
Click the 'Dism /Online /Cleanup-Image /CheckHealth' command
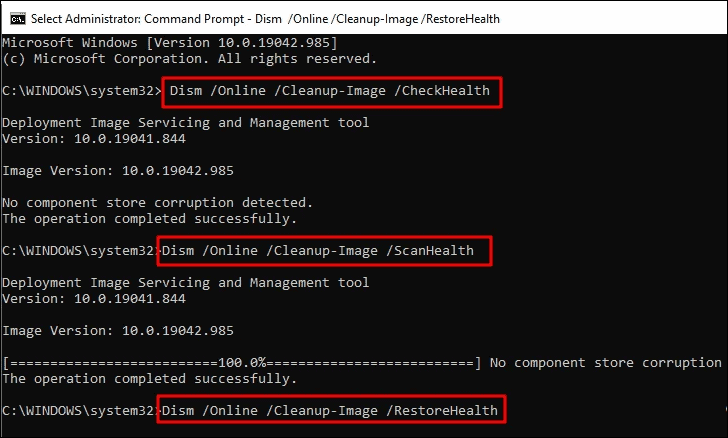coord(330,91)
